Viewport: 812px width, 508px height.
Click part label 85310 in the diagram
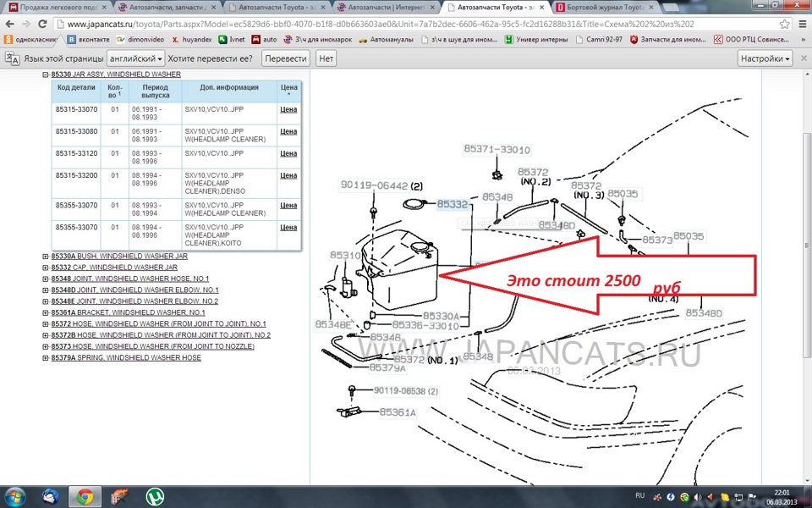345,255
